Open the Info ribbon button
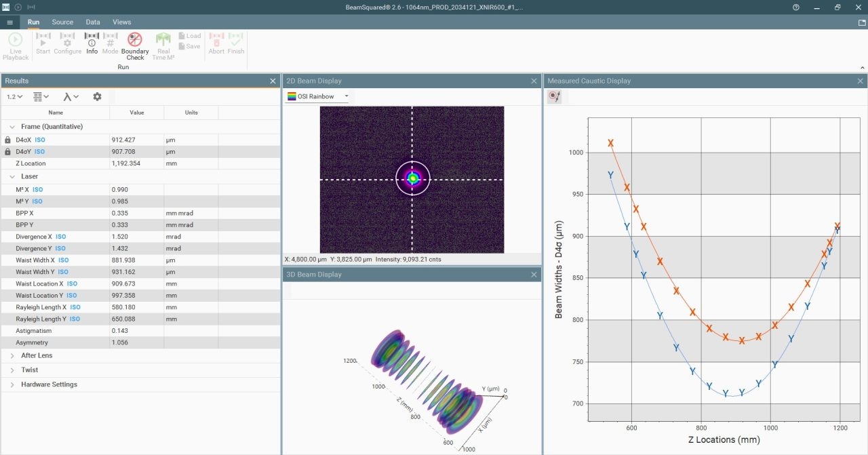The width and height of the screenshot is (868, 455). coord(92,44)
